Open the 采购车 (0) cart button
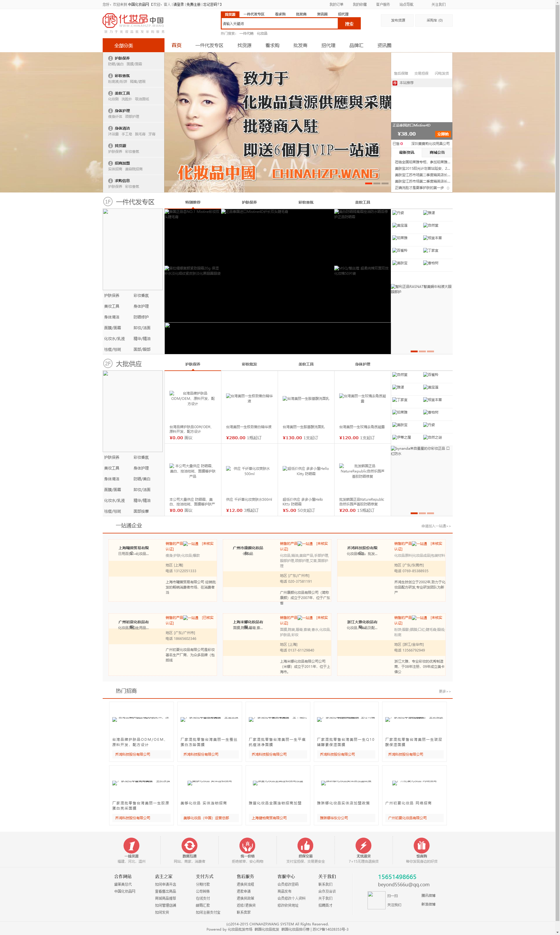 [x=434, y=20]
